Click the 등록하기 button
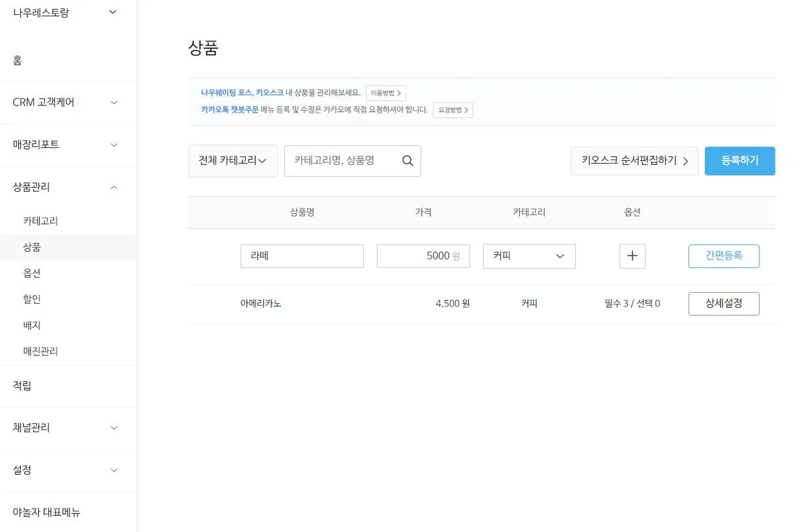The height and width of the screenshot is (532, 802). (x=740, y=161)
